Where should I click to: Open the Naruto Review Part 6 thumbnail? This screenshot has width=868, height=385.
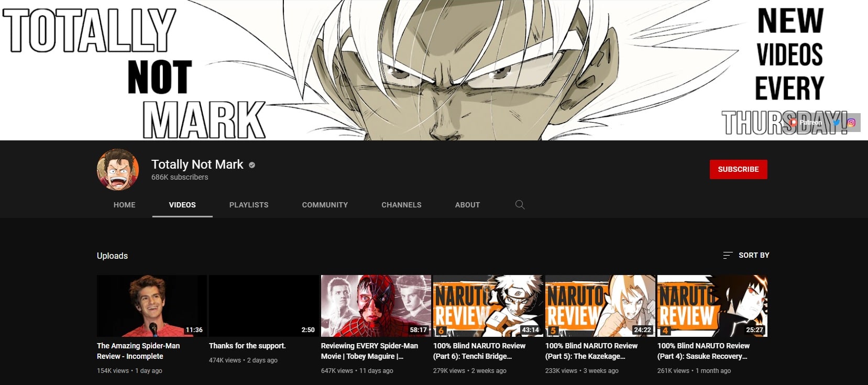488,306
